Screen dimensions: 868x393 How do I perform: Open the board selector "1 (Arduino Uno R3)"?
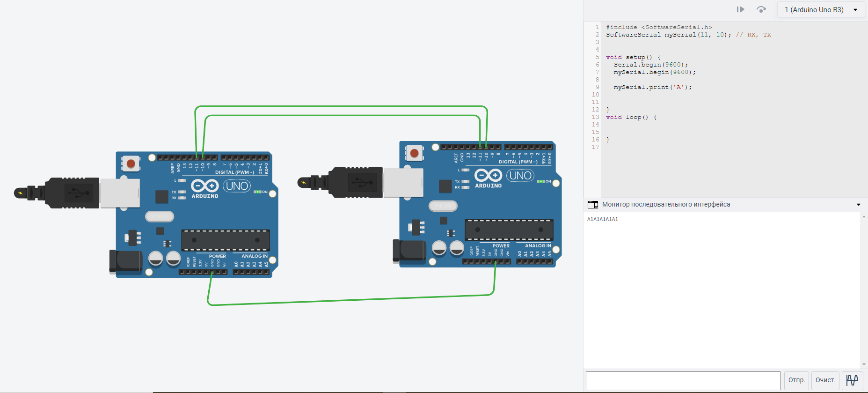click(821, 10)
